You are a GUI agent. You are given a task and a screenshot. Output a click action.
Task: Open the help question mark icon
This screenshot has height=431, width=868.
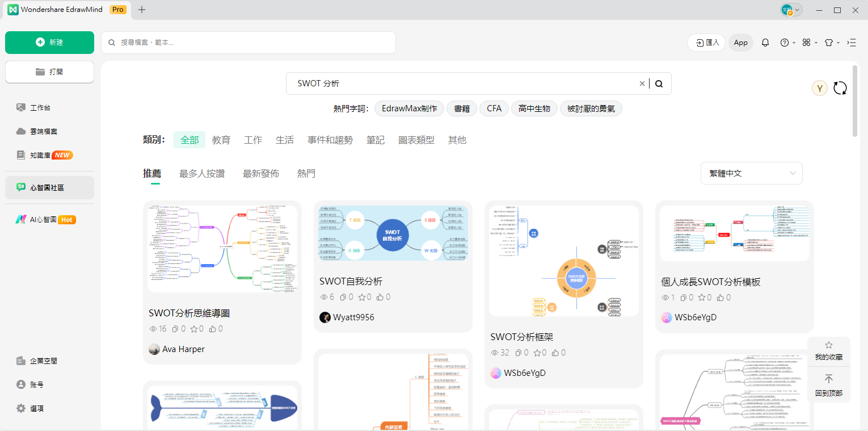click(x=784, y=43)
